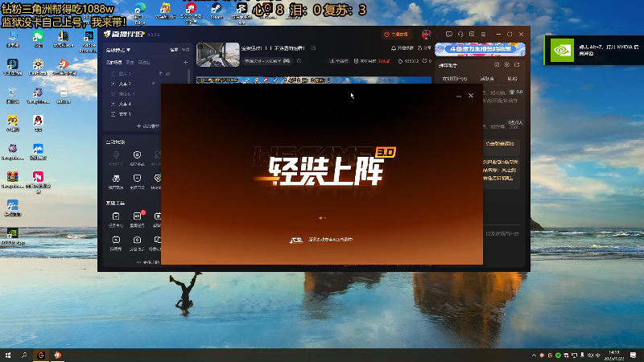Open the hamburger menu in the title bar
Screen dimensions: 644x362
point(484,35)
